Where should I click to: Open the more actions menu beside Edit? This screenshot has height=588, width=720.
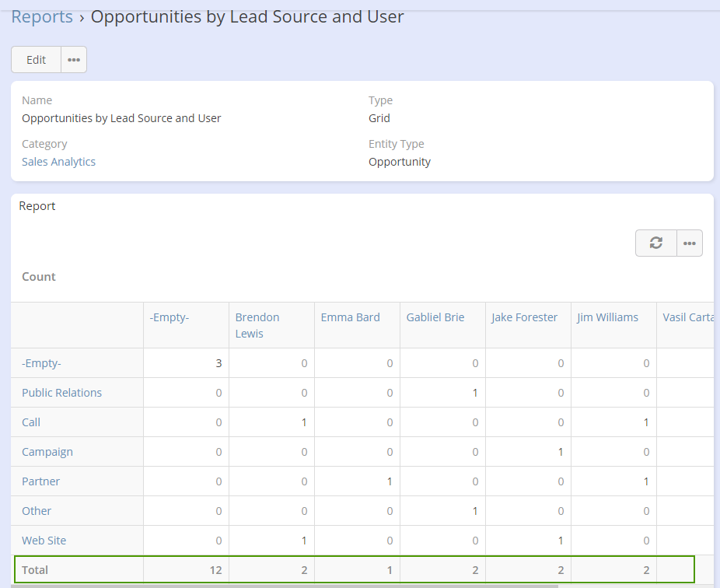click(74, 60)
